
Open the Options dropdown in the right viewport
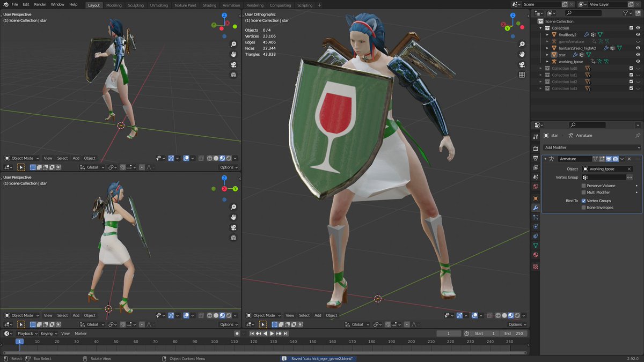[516, 324]
